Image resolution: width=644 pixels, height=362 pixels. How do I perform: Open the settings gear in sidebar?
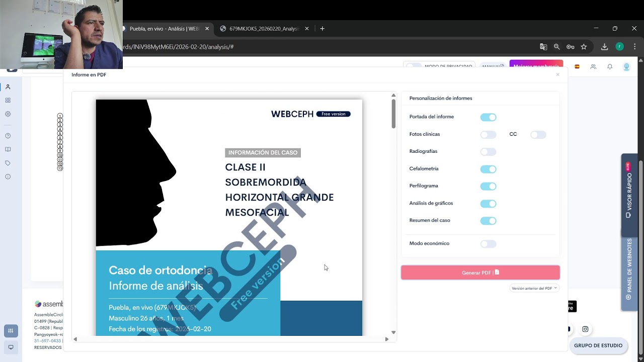tap(8, 114)
